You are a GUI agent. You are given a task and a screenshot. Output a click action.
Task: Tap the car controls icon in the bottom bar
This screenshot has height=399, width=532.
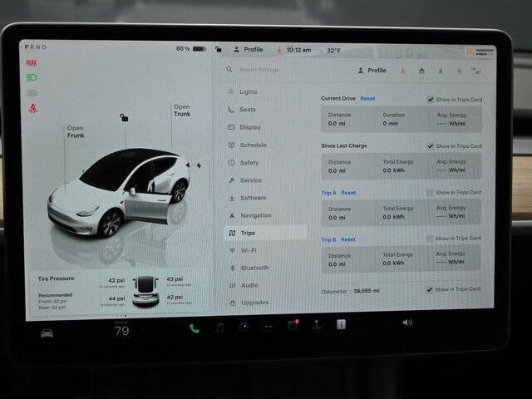tap(47, 333)
